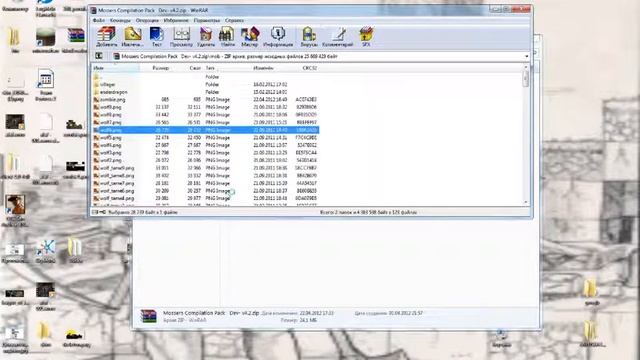The height and width of the screenshot is (360, 640).
Task: Show archive Информация (Info) icon
Action: (278, 36)
